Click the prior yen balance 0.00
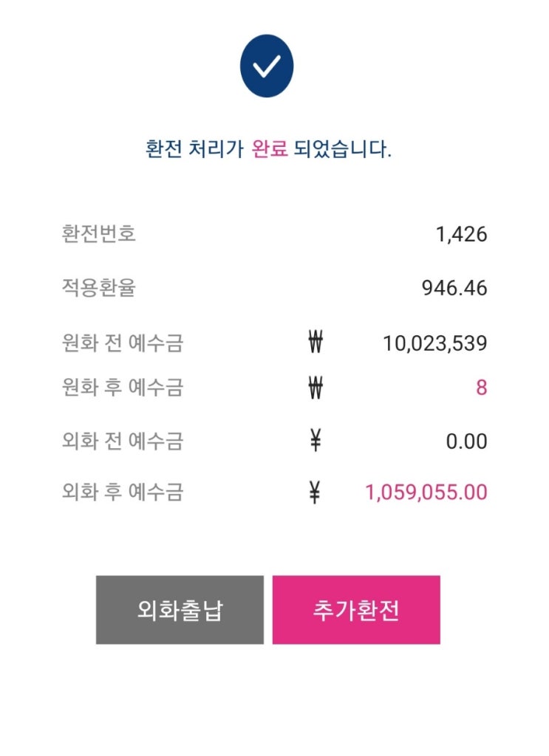This screenshot has height=756, width=549. coord(466,441)
